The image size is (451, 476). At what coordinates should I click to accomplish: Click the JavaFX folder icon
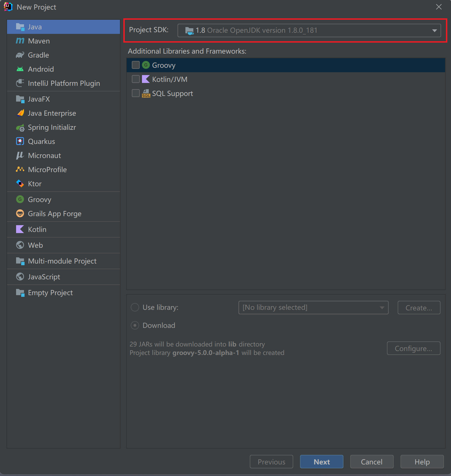click(20, 99)
